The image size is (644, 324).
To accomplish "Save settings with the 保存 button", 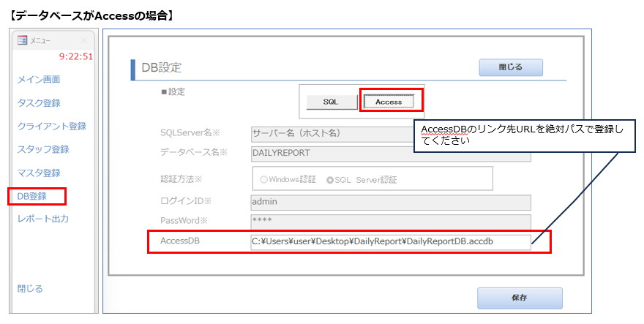I will pyautogui.click(x=520, y=298).
